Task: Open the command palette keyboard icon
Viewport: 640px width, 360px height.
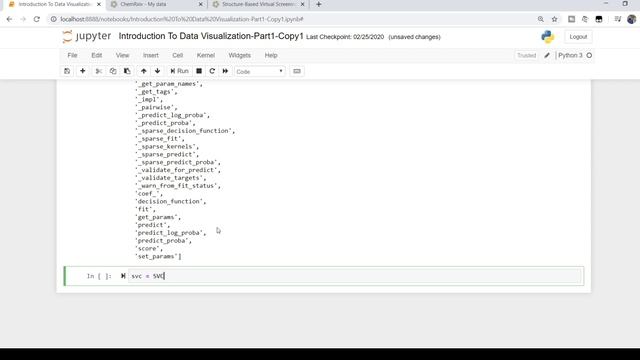Action: click(x=297, y=71)
